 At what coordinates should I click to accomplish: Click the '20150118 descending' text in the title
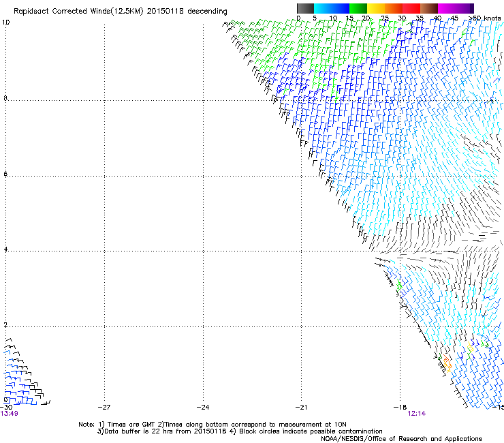(x=187, y=11)
